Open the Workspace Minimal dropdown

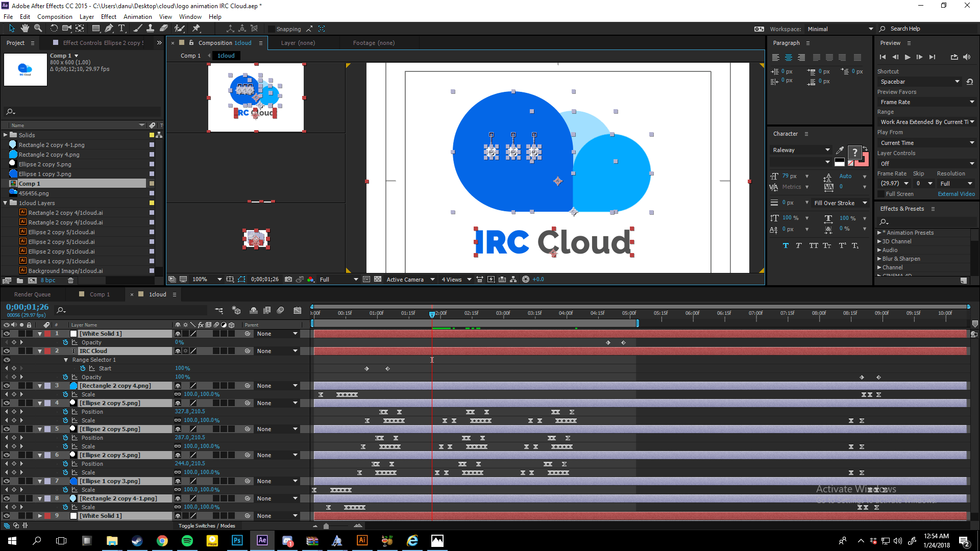tap(840, 29)
